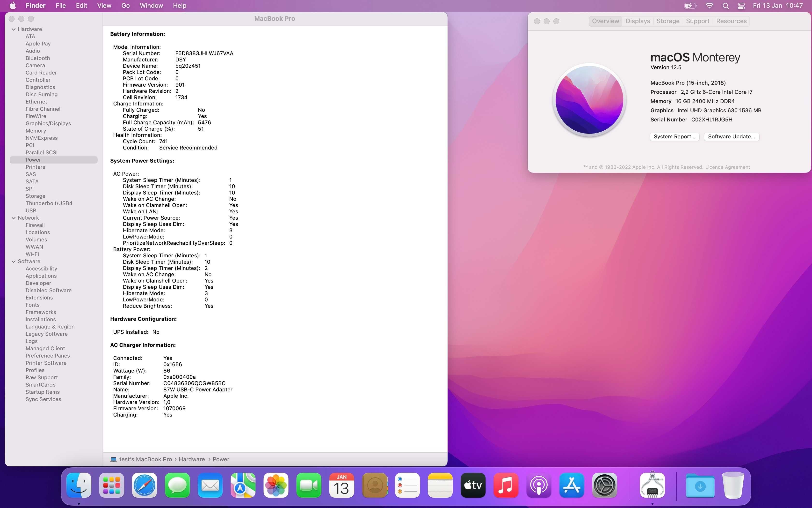Launch Music app from Dock
This screenshot has height=508, width=812.
click(x=506, y=486)
